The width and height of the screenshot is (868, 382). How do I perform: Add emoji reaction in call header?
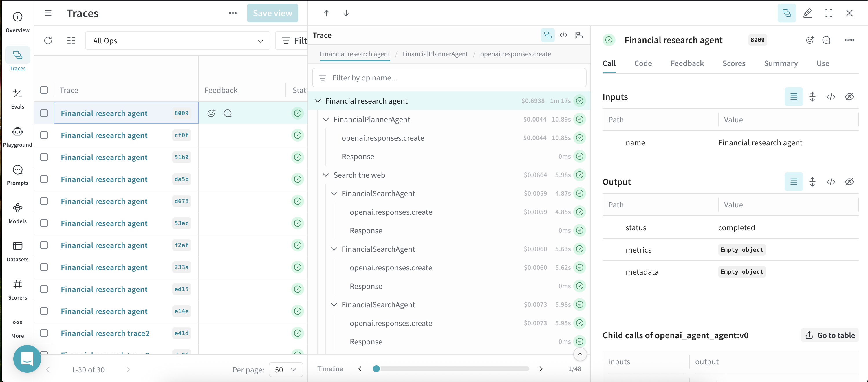tap(810, 40)
